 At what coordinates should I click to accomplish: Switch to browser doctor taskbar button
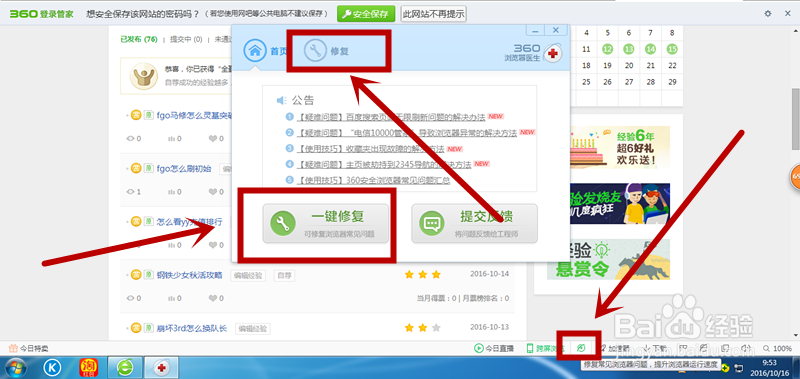pos(161,367)
